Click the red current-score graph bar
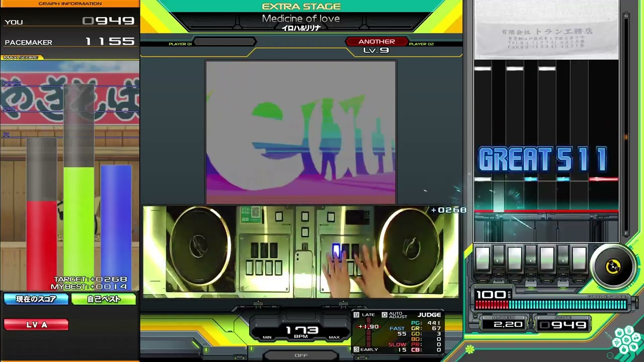Image resolution: width=644 pixels, height=362 pixels. [x=41, y=245]
